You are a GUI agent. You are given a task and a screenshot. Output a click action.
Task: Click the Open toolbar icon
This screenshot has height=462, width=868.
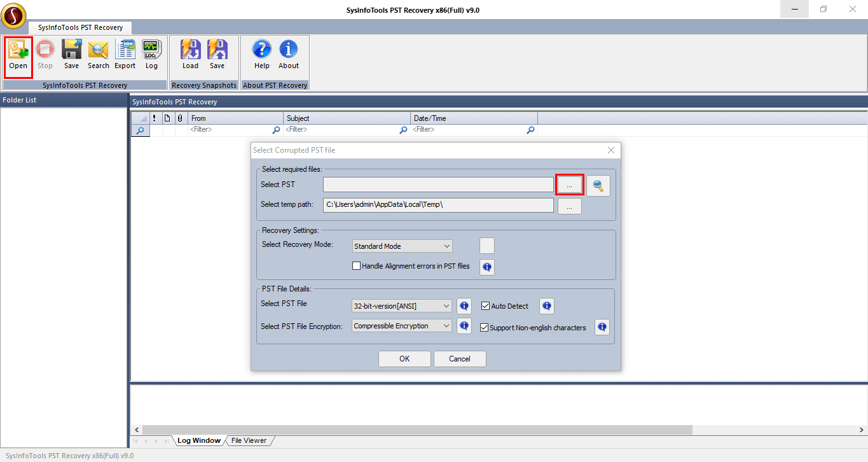coord(18,55)
